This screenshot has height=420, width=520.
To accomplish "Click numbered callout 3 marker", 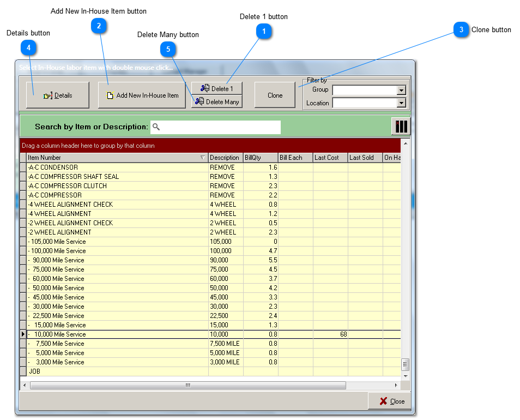I will (x=461, y=30).
